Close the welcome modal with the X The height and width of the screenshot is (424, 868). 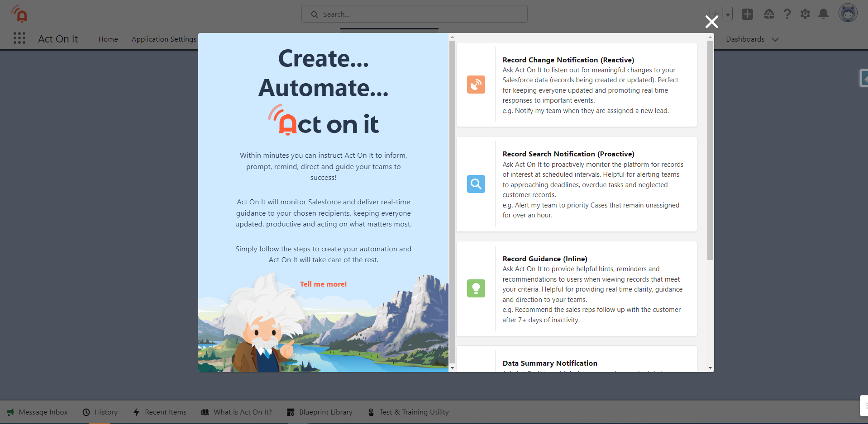pyautogui.click(x=711, y=22)
